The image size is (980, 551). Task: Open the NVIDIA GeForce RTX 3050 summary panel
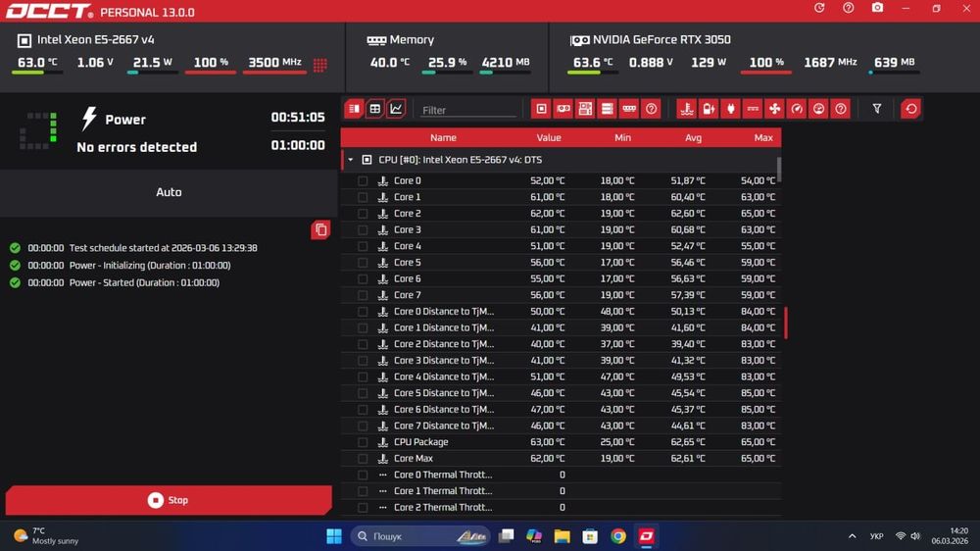[764, 56]
